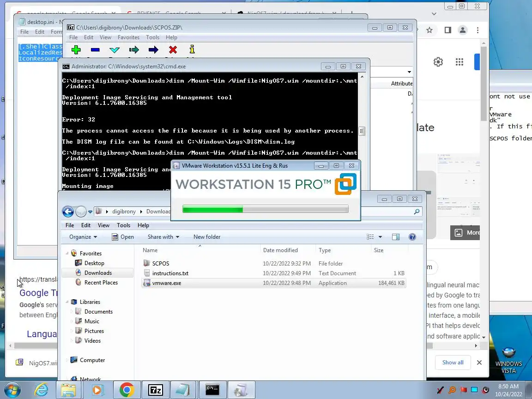Screen dimensions: 532x399
Task: Click the 7-Zip Add green plus icon
Action: [76, 50]
